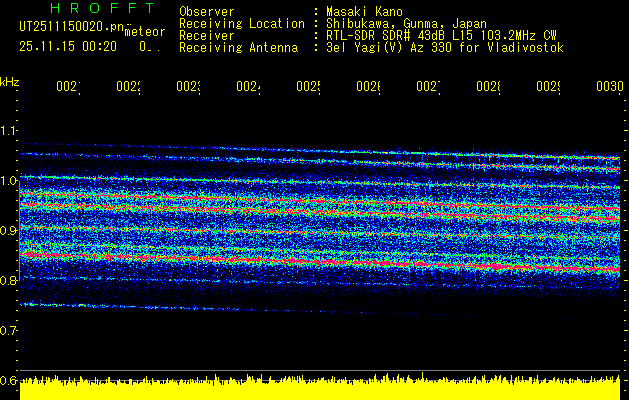
Task: Click time marker 0024
Action: (x=249, y=87)
